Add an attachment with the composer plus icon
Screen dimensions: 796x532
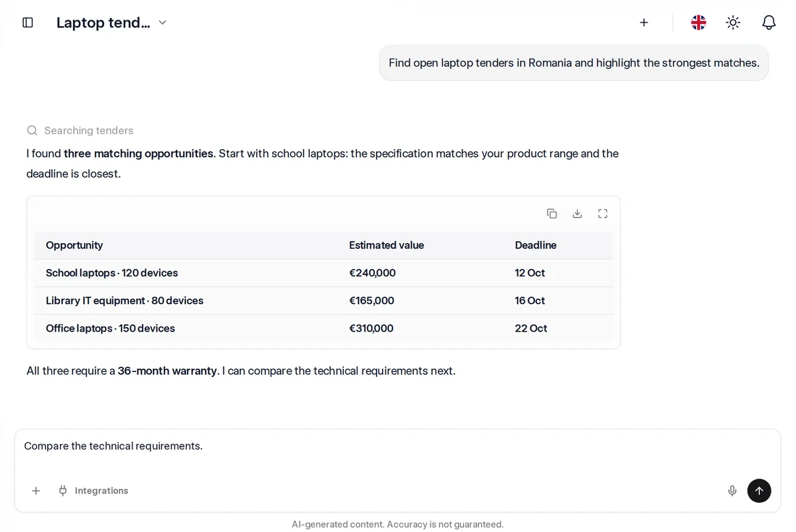pyautogui.click(x=35, y=491)
